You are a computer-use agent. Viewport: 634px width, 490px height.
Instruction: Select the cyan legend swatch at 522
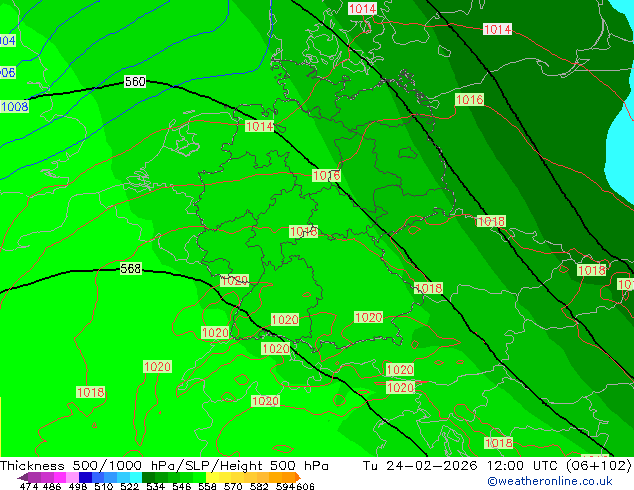[136, 477]
